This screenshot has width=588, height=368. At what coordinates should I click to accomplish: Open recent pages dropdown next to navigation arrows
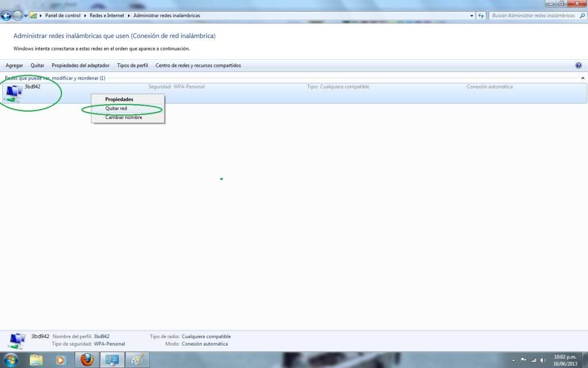[x=26, y=16]
